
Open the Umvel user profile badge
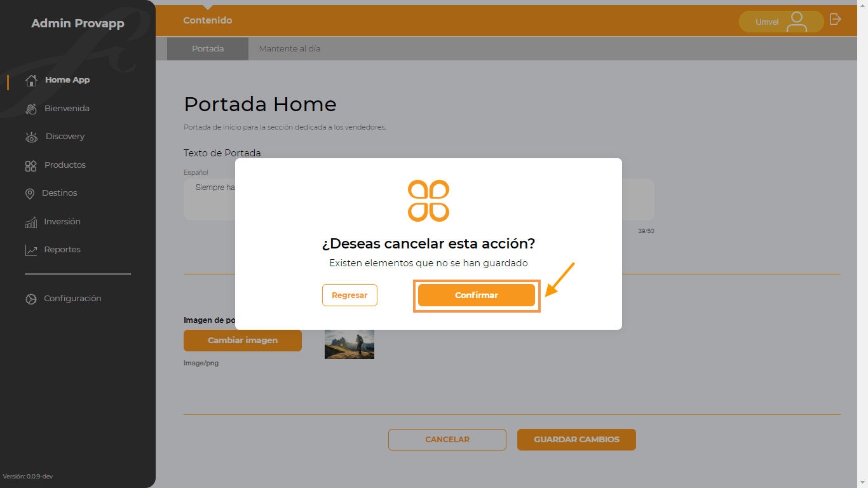(782, 22)
